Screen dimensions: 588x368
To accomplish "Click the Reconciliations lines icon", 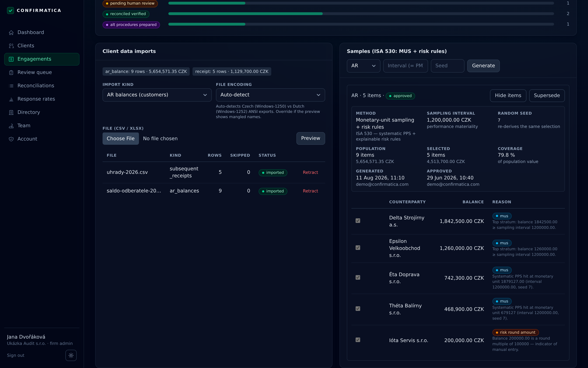I will click(x=11, y=86).
